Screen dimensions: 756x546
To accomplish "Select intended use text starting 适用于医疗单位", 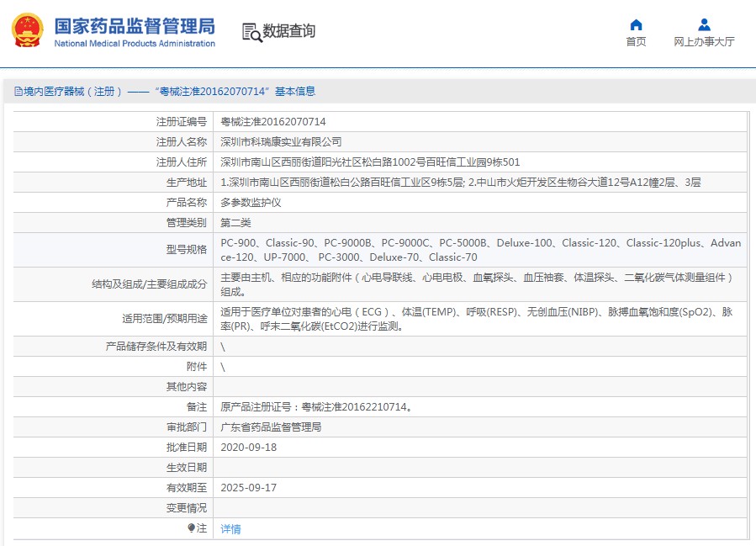I will point(477,319).
